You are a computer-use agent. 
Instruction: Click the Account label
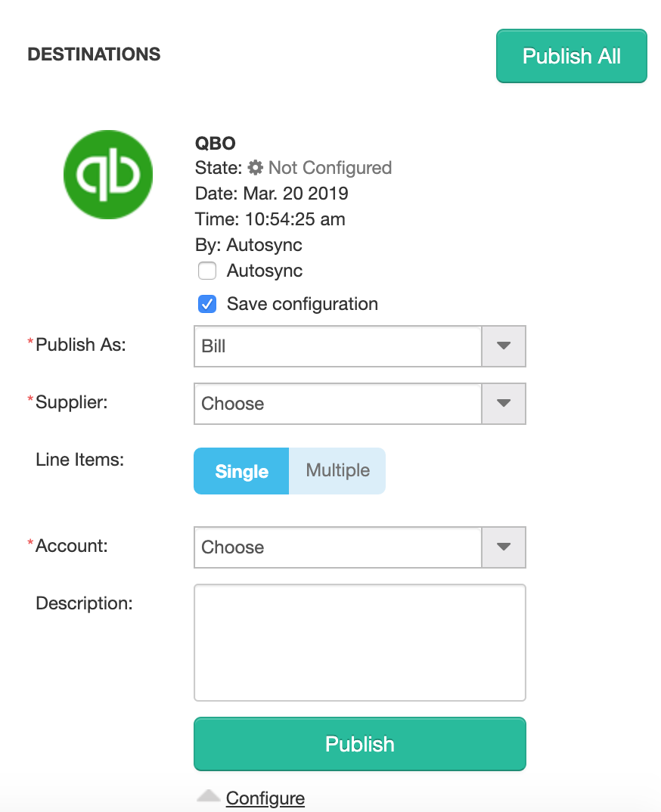click(72, 546)
